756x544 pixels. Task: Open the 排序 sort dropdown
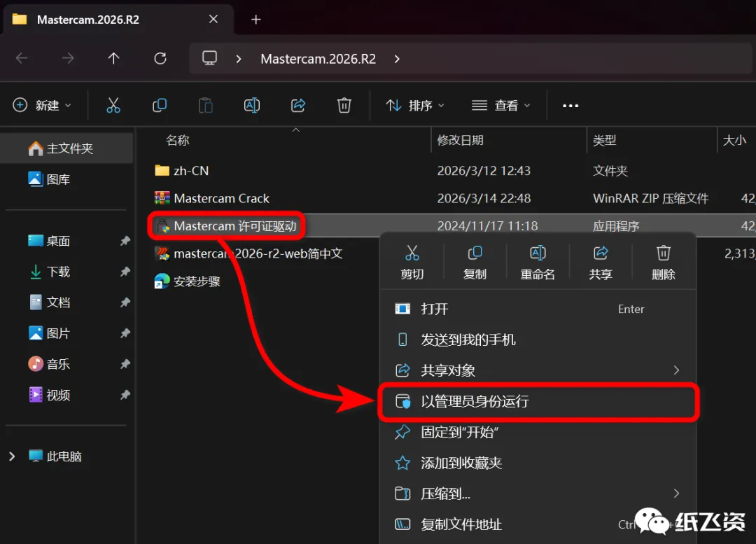tap(415, 105)
